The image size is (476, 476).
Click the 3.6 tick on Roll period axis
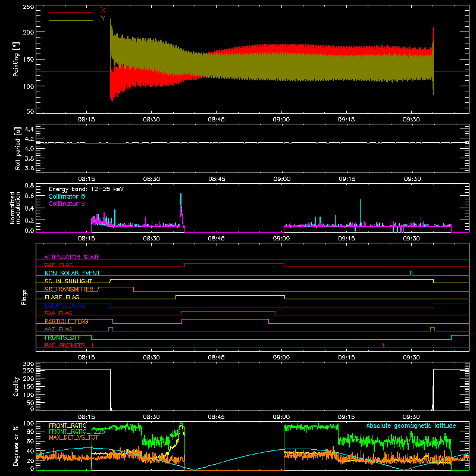(29, 168)
